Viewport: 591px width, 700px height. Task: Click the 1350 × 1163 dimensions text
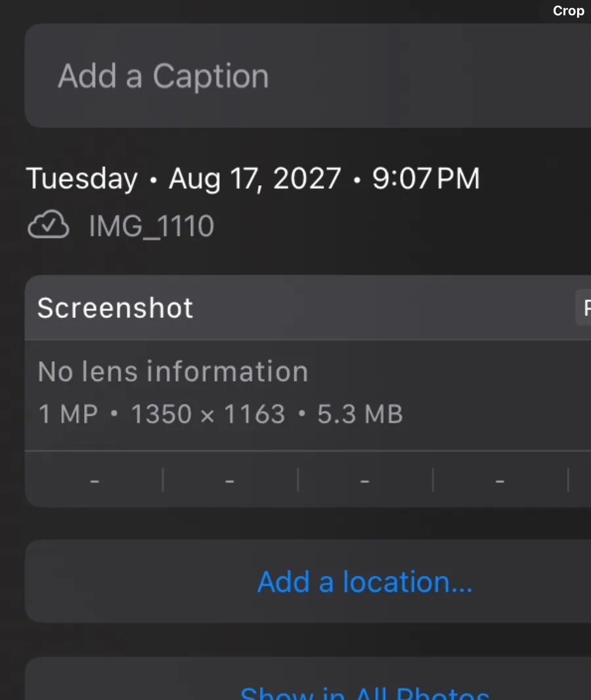pyautogui.click(x=208, y=414)
